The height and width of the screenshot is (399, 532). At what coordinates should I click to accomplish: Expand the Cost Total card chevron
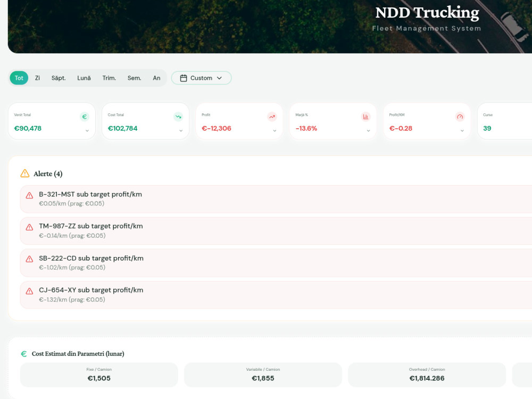click(x=181, y=131)
